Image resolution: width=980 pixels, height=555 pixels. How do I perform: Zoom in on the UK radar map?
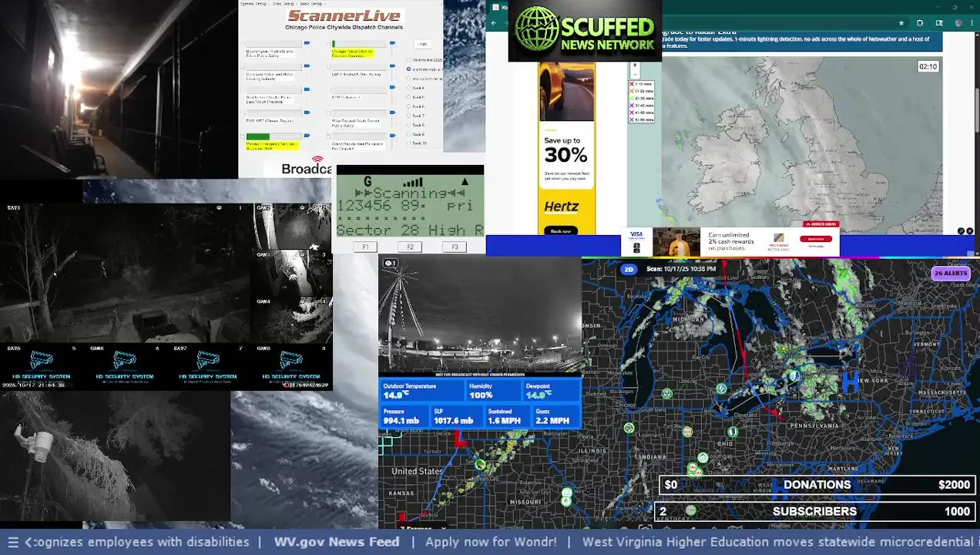[635, 65]
